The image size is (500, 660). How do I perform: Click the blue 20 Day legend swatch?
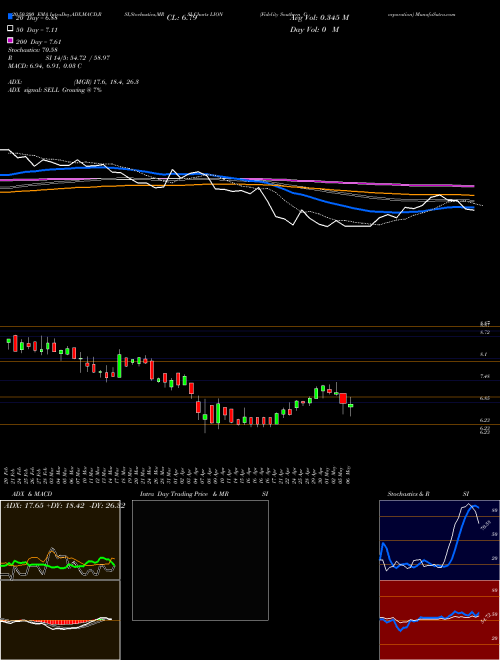coord(10,18)
